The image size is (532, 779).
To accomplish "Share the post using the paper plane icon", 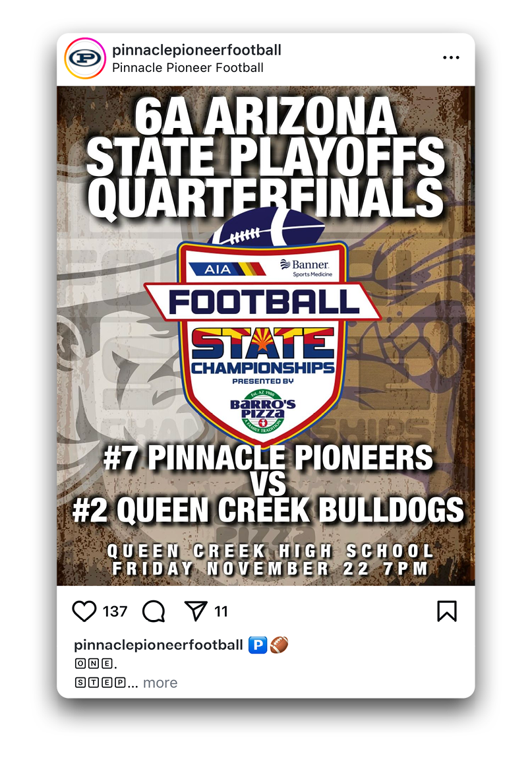I will click(196, 611).
